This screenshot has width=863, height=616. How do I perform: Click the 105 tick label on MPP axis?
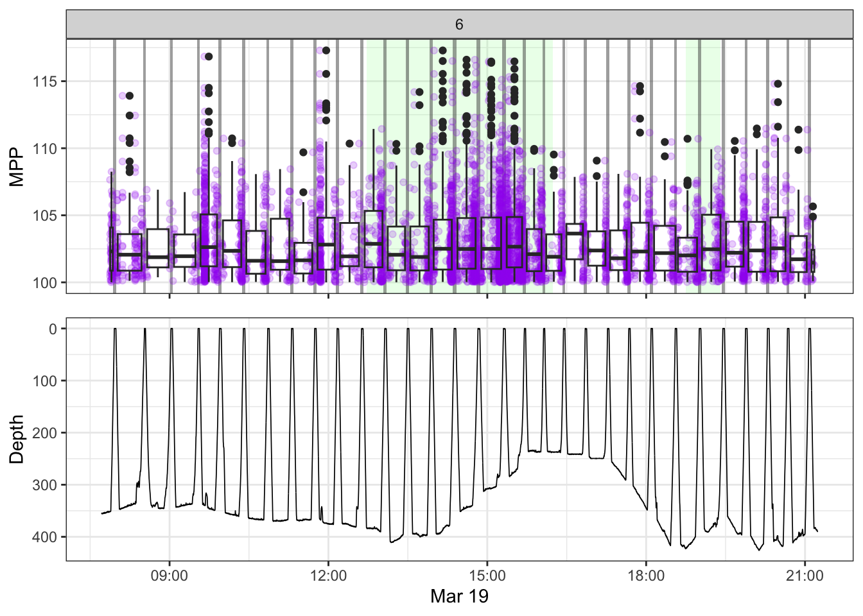pos(47,216)
